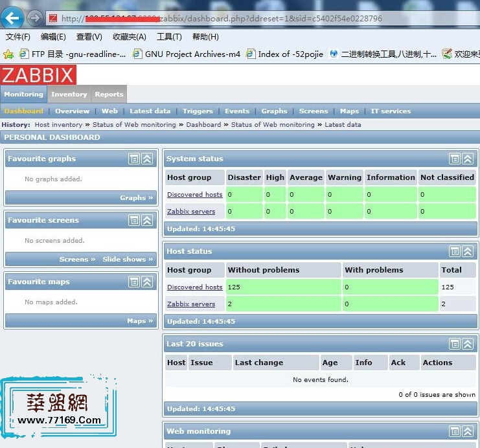
Task: Click the Favorites star icon in bookmarks bar
Action: (x=8, y=54)
